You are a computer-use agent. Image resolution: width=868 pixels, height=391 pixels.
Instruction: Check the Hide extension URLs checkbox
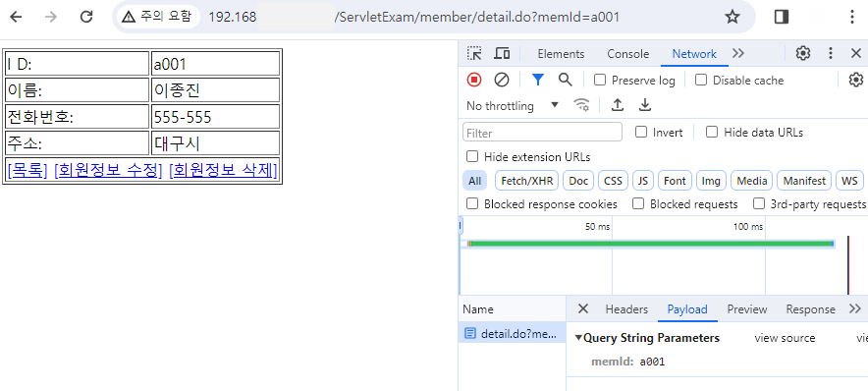(472, 156)
